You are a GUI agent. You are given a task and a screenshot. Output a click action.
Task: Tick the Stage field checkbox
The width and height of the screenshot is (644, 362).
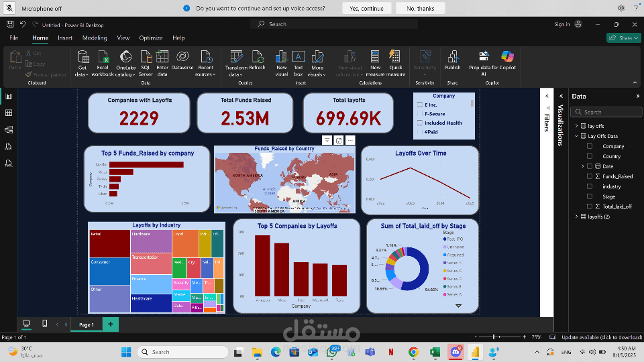(590, 196)
